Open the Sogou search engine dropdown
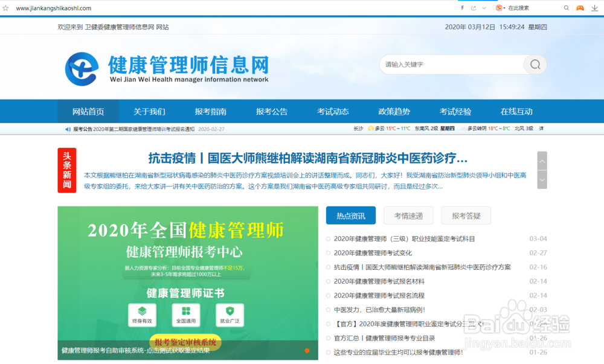Screen dimensions: 604x364 coord(501,7)
